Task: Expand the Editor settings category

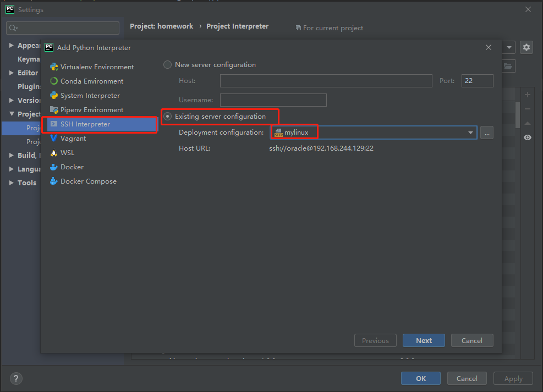Action: pyautogui.click(x=12, y=73)
